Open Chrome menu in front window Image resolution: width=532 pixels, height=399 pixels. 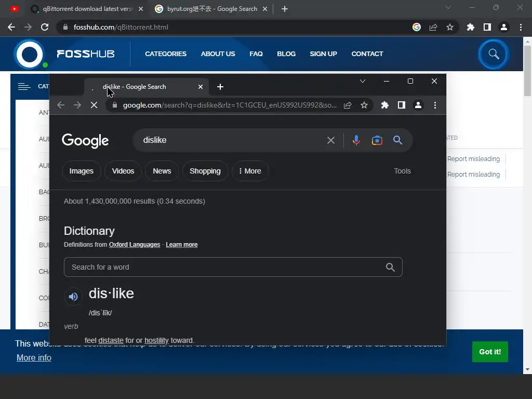[x=435, y=105]
